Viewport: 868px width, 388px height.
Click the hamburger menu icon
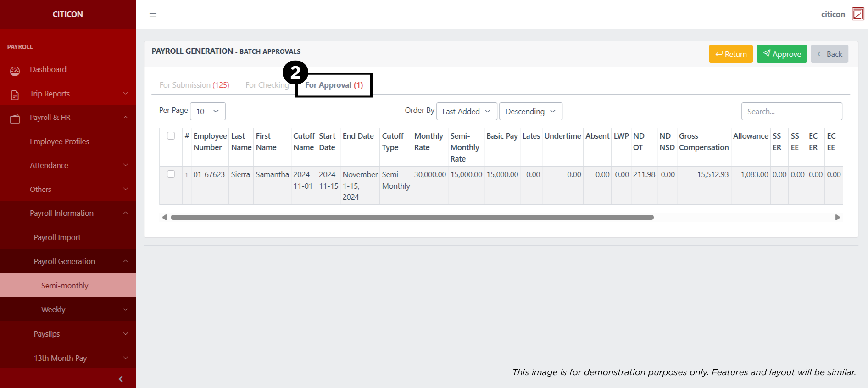point(153,14)
